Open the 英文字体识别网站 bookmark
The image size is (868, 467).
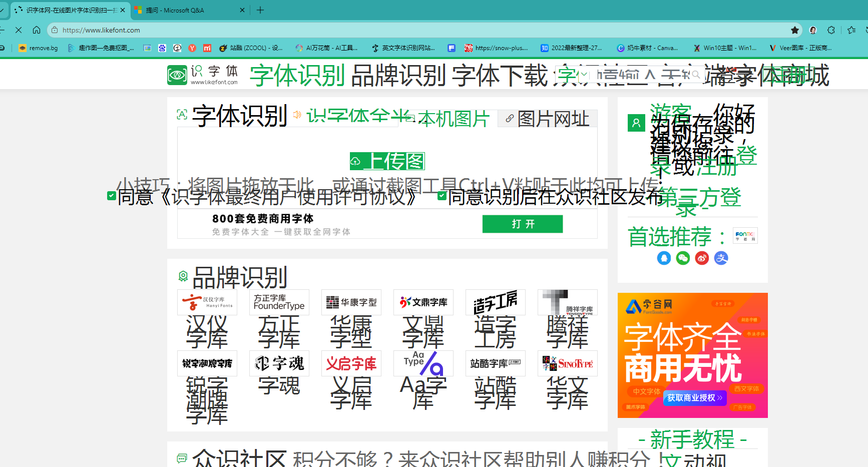tap(403, 48)
